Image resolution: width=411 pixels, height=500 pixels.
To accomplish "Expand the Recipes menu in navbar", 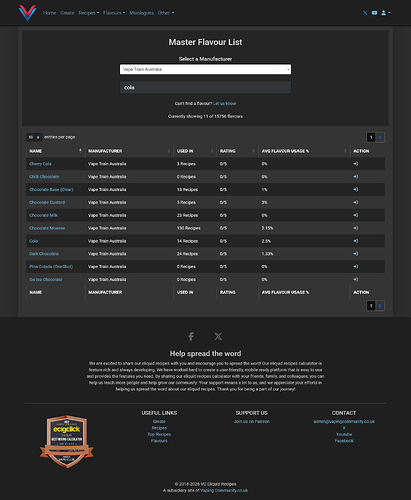I will click(89, 13).
